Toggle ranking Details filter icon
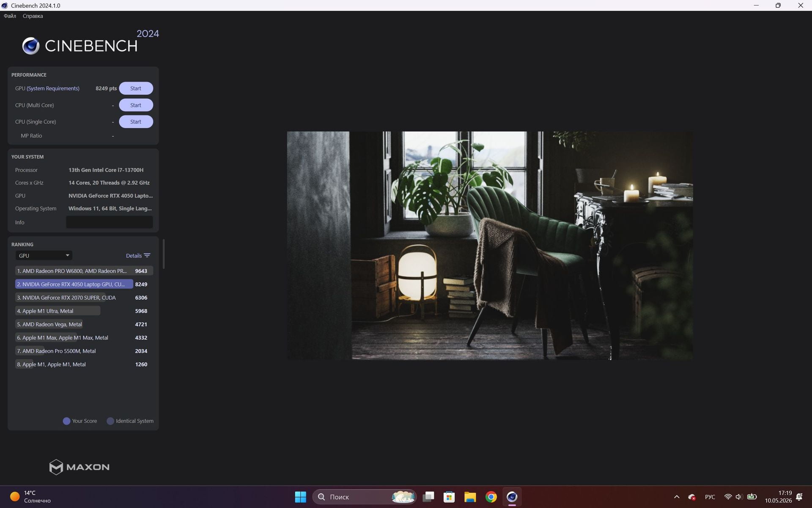This screenshot has width=812, height=508. (x=147, y=256)
